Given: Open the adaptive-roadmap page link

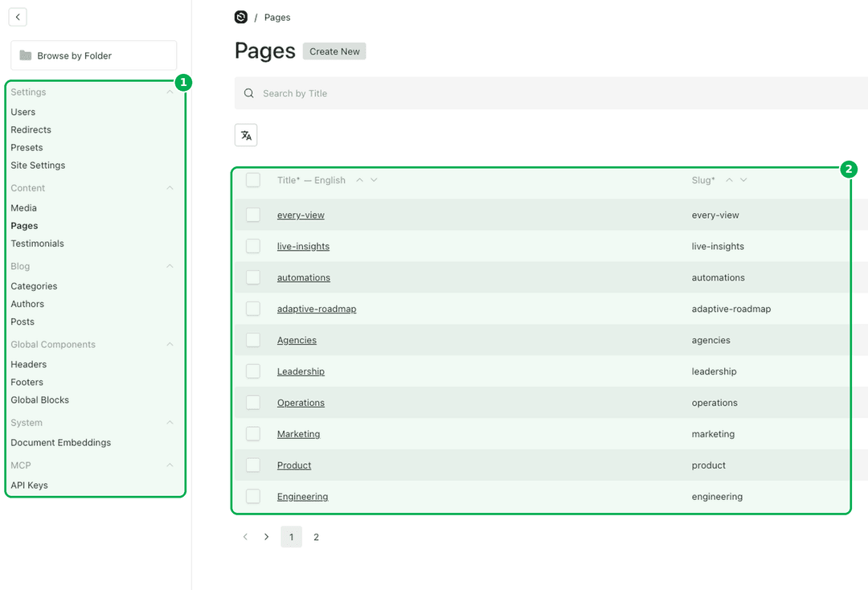Looking at the screenshot, I should click(x=317, y=309).
